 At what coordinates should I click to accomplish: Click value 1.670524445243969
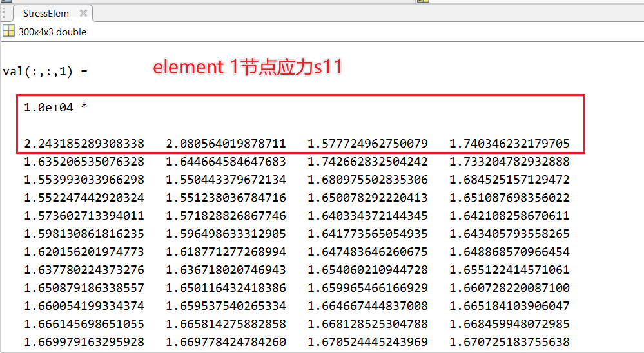[x=367, y=342]
